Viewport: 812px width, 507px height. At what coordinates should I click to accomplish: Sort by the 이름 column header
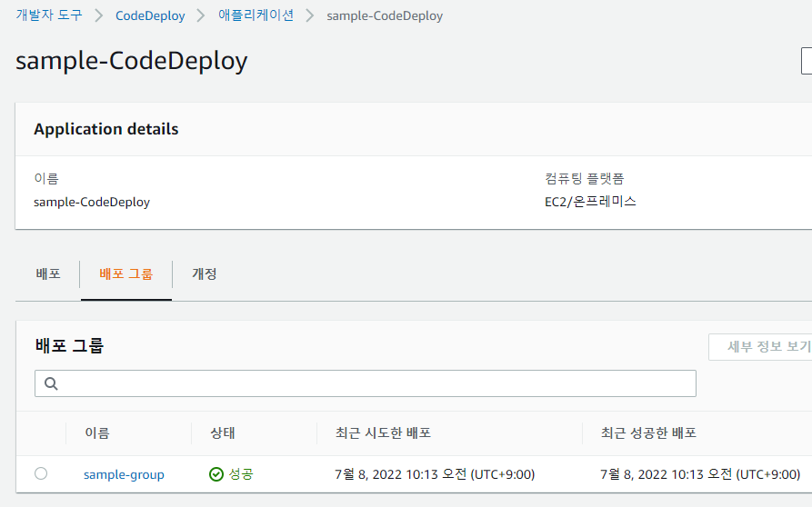point(97,433)
